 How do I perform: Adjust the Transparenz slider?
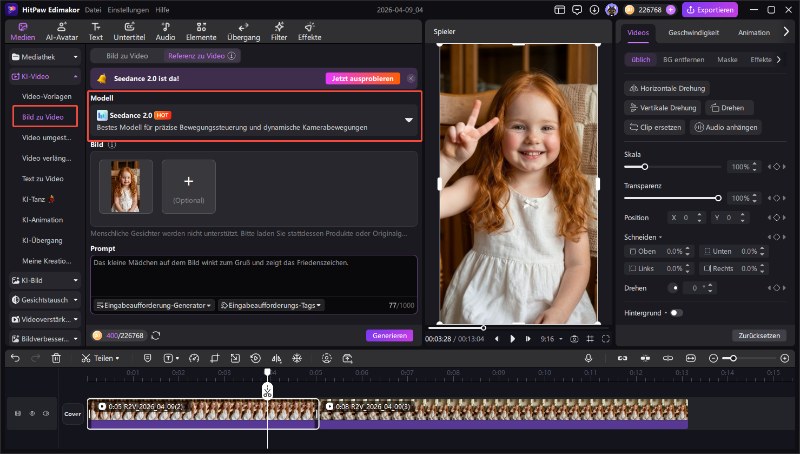click(718, 198)
